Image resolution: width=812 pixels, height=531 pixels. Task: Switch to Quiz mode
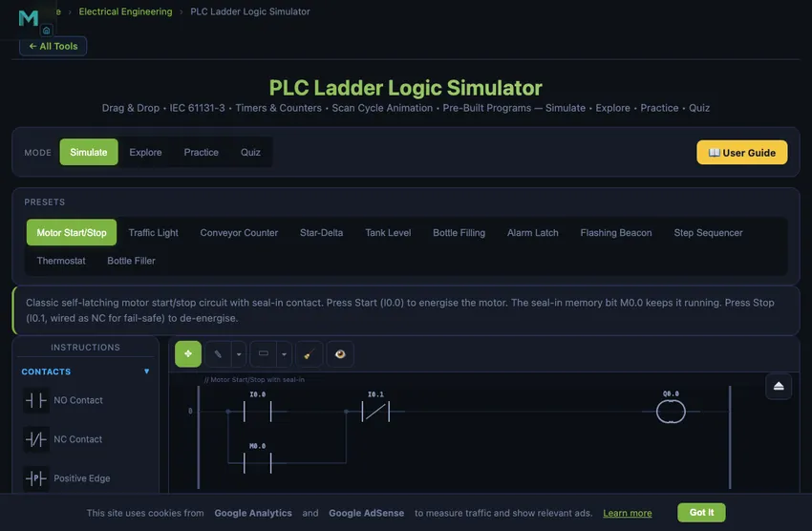coord(250,152)
